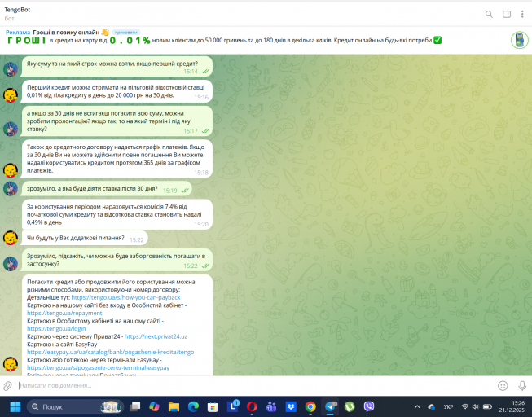Open tengo.ua how-you-can-payback link

(x=126, y=297)
